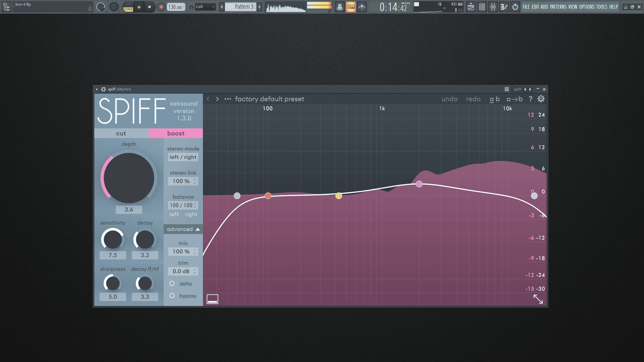Click the decay knob
Screen dimensions: 644x362
(145, 240)
